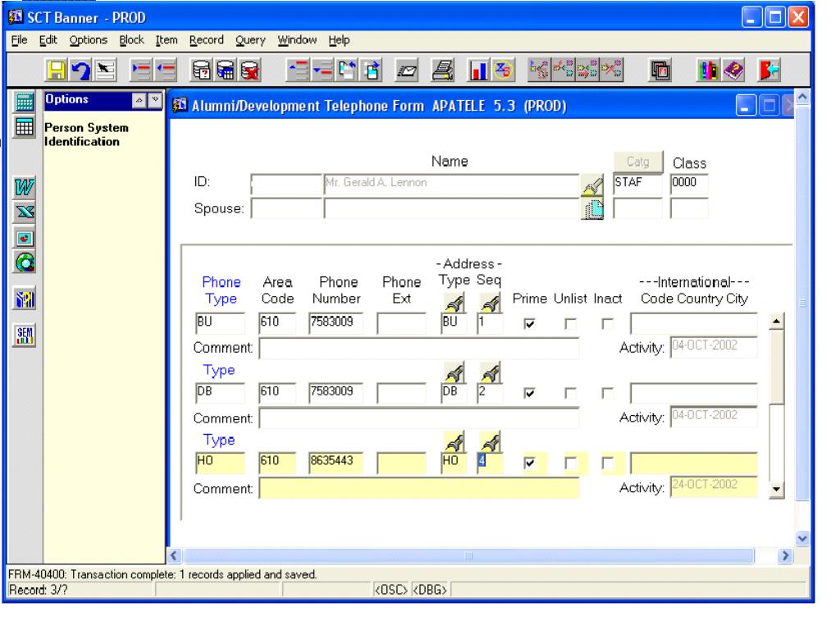The image size is (840, 630).
Task: Click the Select cursor icon in the toolbar
Action: [x=106, y=71]
